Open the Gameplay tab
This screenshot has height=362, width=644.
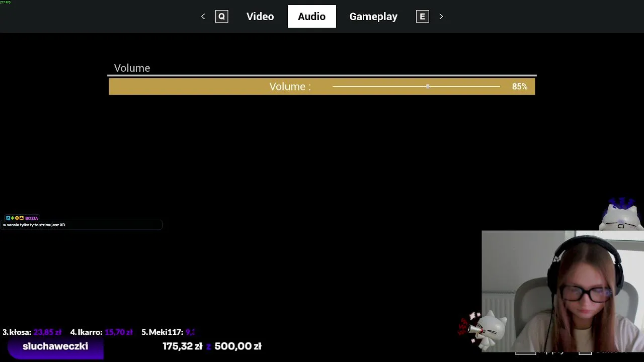point(373,17)
